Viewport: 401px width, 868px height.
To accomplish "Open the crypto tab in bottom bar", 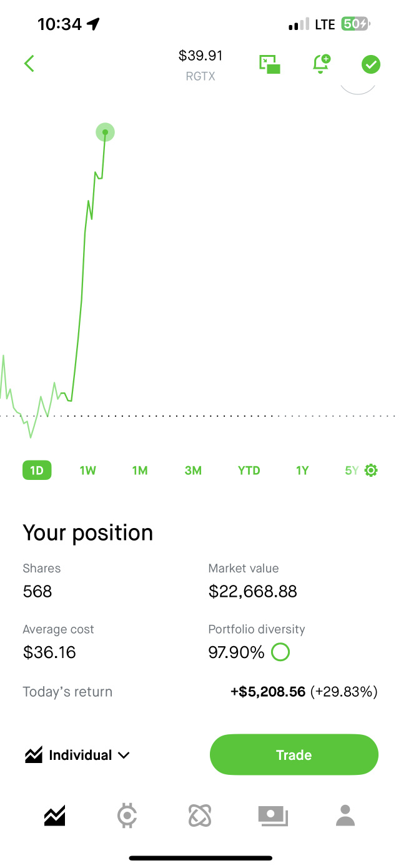I will [127, 816].
